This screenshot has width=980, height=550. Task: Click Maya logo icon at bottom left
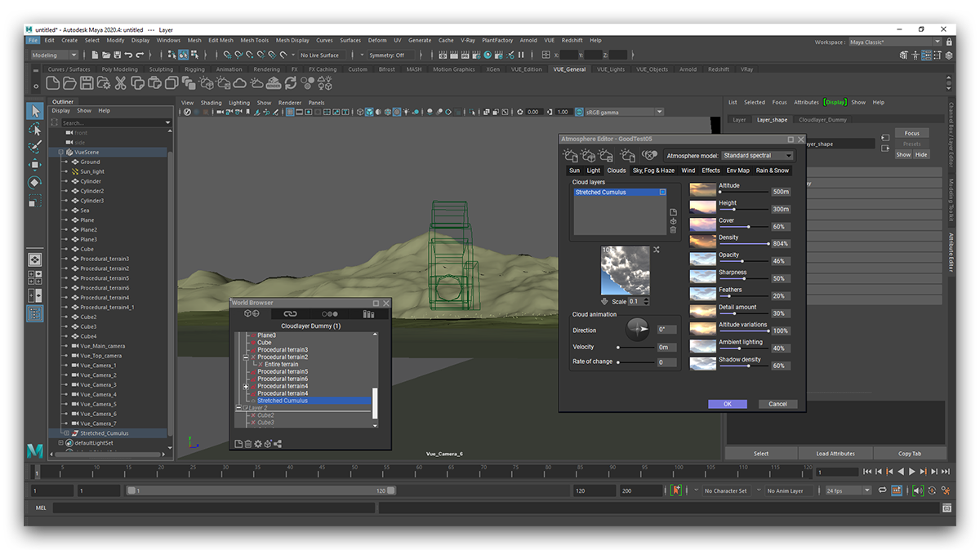[x=34, y=450]
